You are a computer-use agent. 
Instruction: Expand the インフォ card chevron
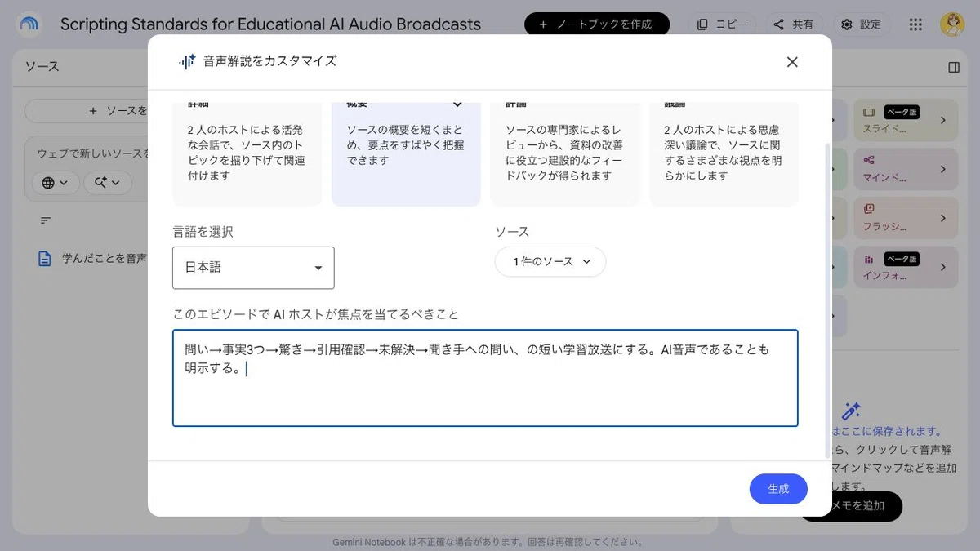click(x=943, y=268)
